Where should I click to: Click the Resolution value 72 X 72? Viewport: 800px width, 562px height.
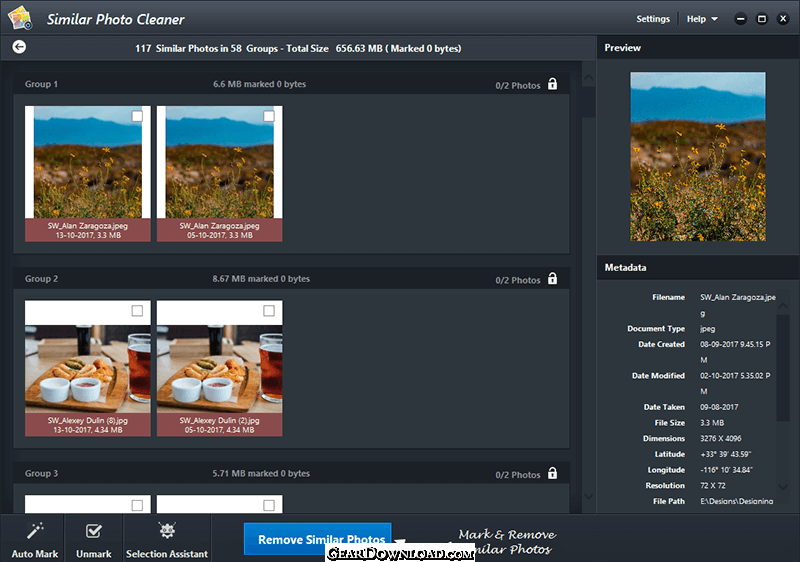pos(713,486)
